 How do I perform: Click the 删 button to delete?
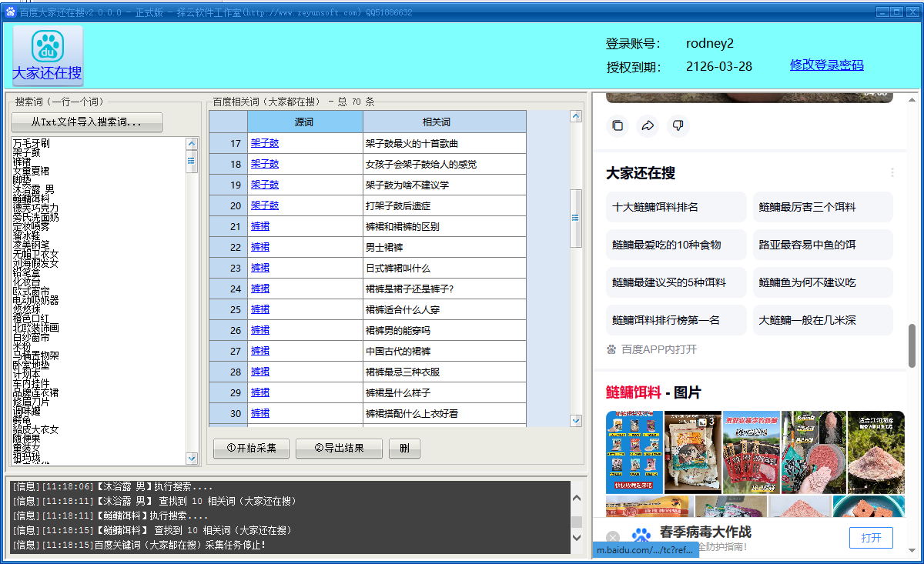pos(404,448)
